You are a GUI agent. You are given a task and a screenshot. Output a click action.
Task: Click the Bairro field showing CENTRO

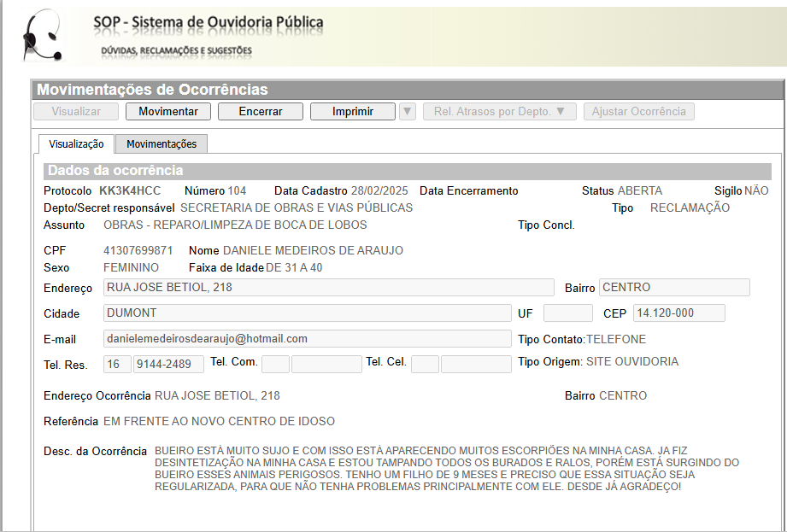[x=674, y=288]
